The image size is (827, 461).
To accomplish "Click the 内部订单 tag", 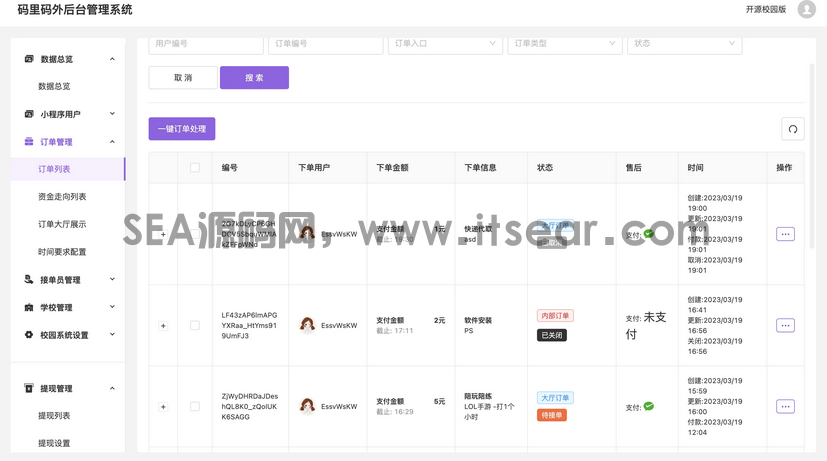I will 555,315.
